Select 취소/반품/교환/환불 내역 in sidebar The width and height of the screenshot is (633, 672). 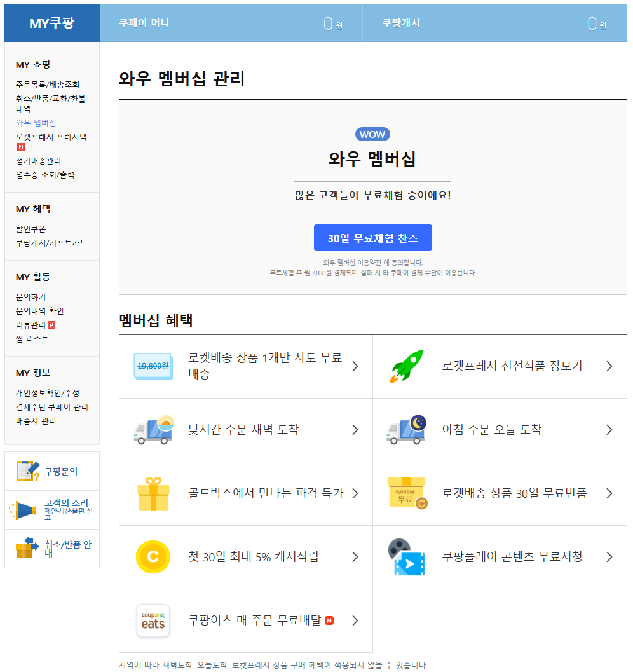(51, 103)
